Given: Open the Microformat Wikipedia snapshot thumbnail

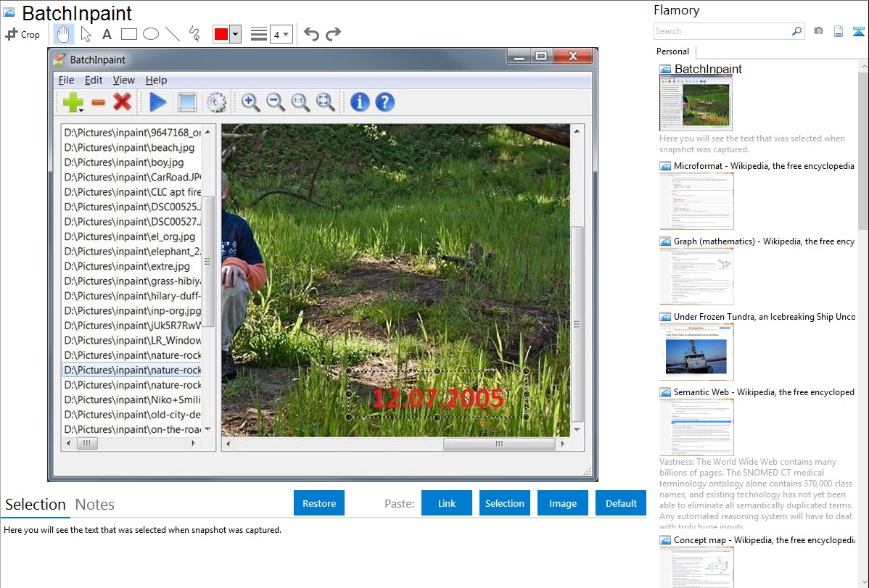Looking at the screenshot, I should [x=696, y=201].
